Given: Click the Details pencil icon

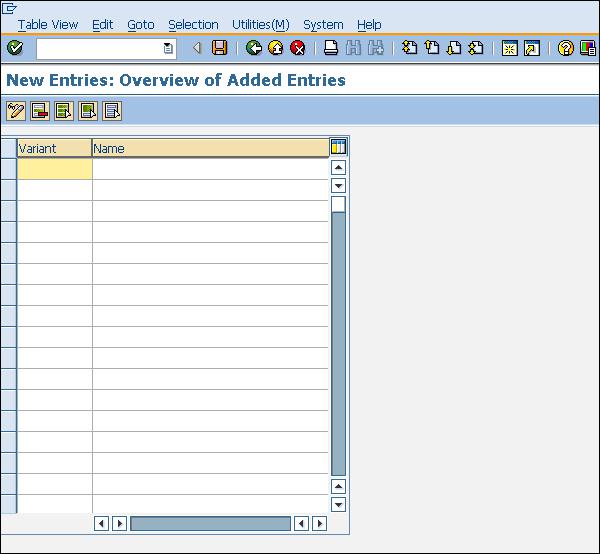Looking at the screenshot, I should 16,111.
